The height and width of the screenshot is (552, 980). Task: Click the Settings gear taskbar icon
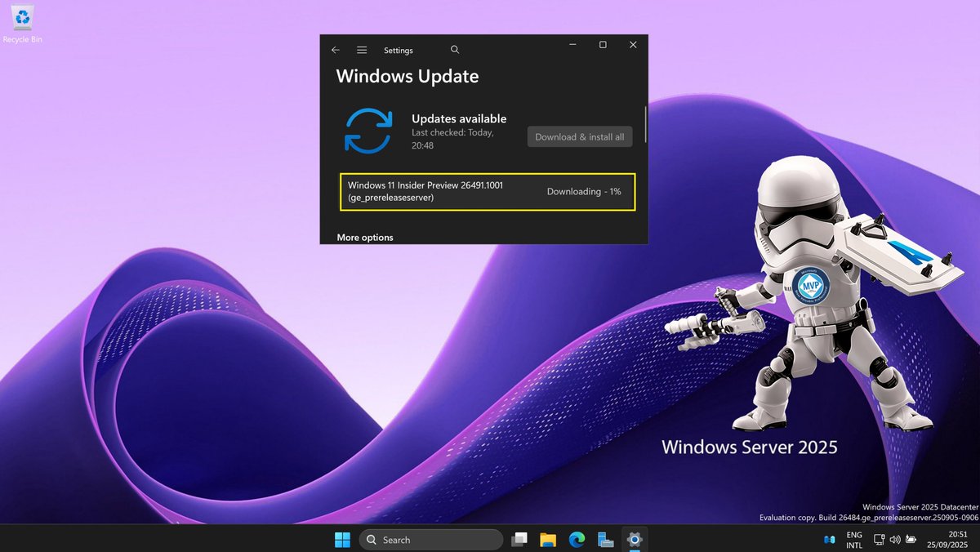click(634, 540)
